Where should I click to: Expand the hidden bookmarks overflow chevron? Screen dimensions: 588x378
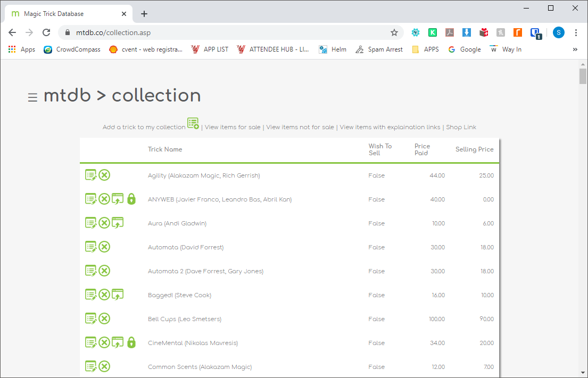click(x=575, y=49)
